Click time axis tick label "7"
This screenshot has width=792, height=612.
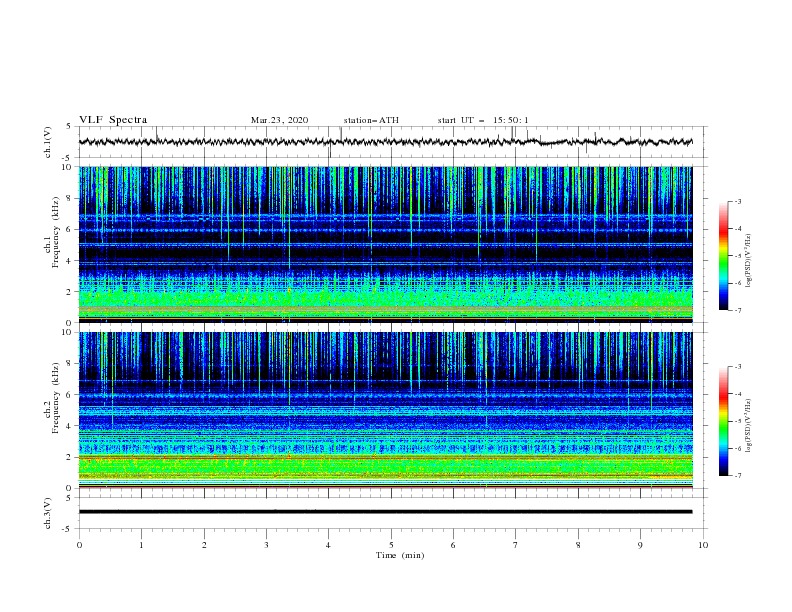pos(516,545)
